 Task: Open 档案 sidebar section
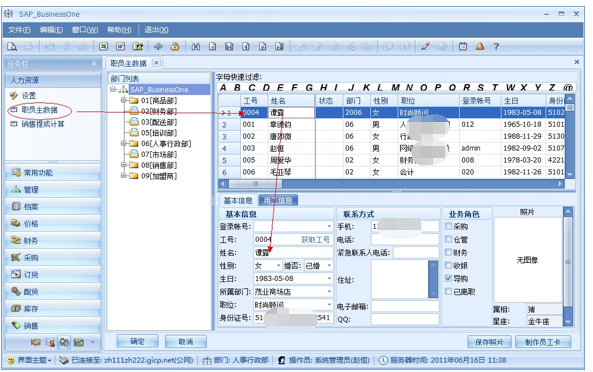point(53,207)
